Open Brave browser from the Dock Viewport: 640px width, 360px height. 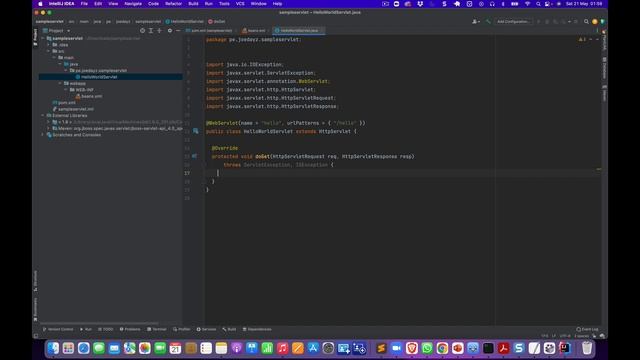click(x=411, y=348)
